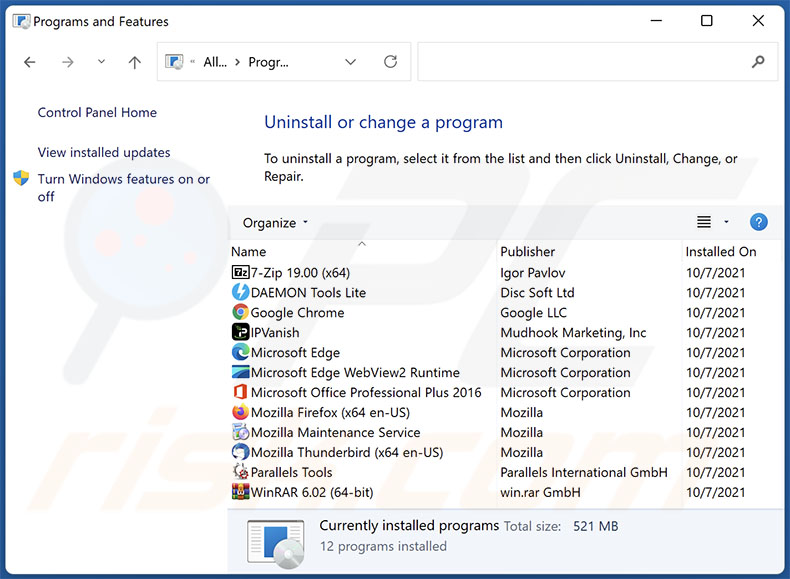Expand the address bar history dropdown
The width and height of the screenshot is (790, 579).
click(x=350, y=62)
